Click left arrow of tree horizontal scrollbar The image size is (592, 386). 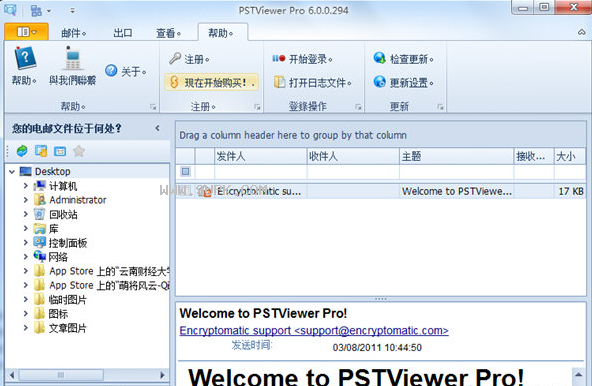coord(12,375)
